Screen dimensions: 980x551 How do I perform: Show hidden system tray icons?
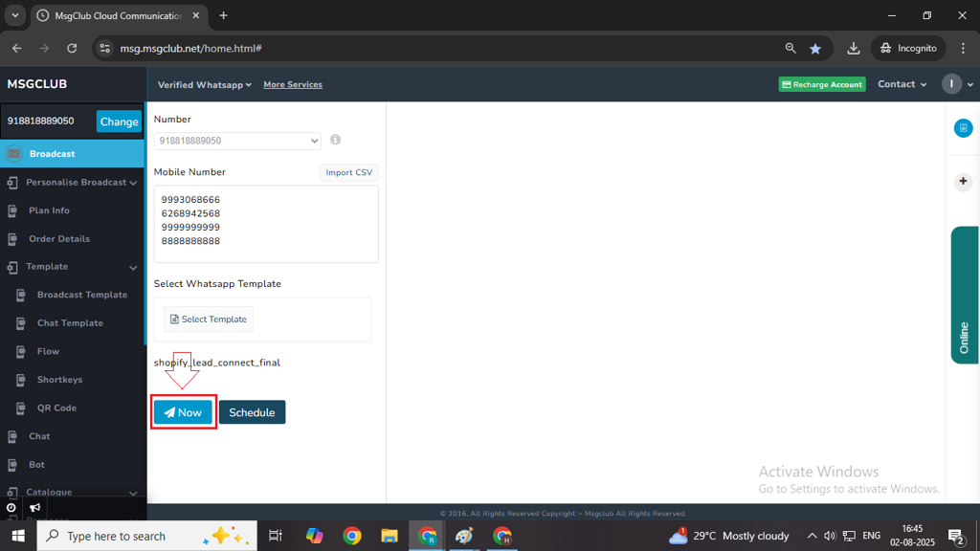[x=812, y=536]
